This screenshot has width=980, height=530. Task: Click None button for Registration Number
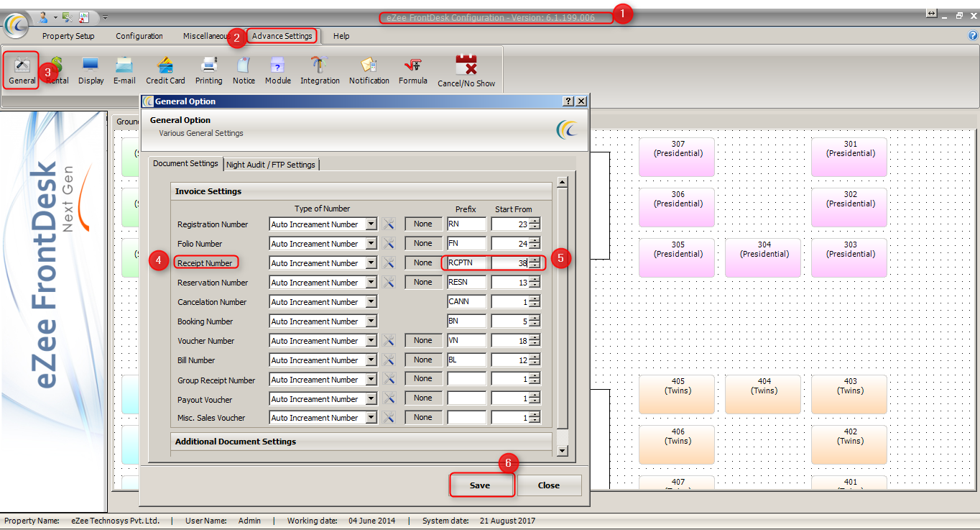(x=423, y=224)
